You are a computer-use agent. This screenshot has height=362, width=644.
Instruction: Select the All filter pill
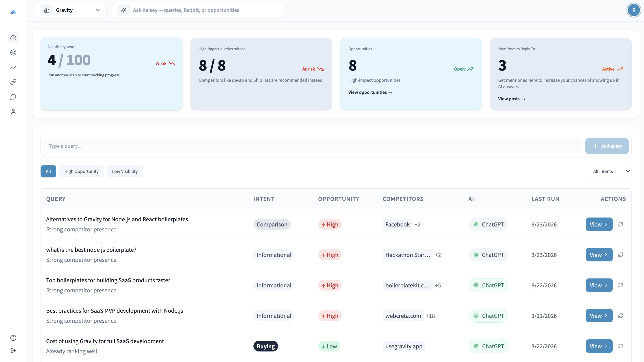(x=48, y=171)
